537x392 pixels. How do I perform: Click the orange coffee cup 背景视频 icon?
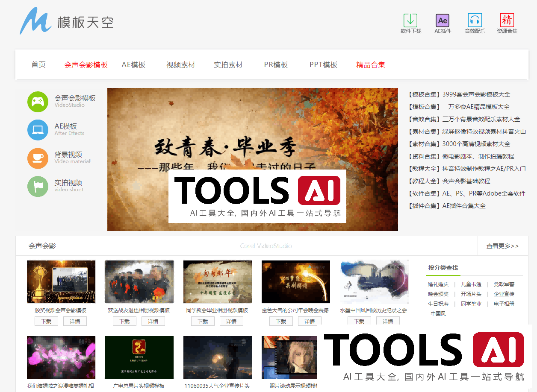[x=38, y=158]
